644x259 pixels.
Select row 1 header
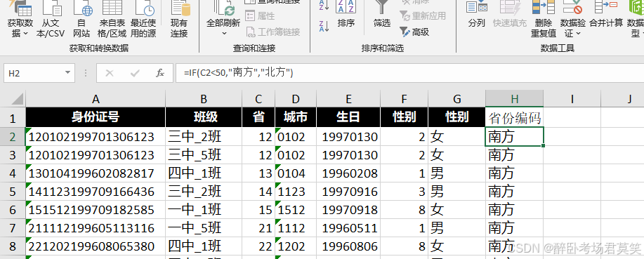pos(13,118)
